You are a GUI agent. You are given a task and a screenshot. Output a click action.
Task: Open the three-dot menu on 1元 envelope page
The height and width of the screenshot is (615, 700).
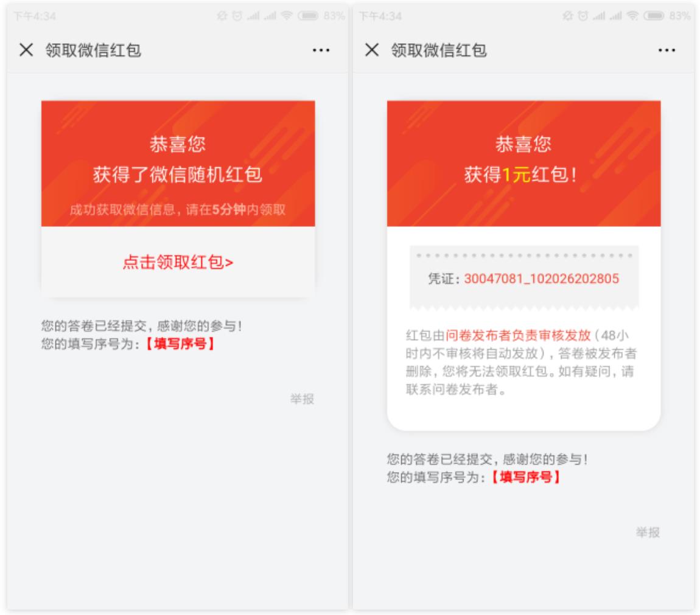point(667,50)
